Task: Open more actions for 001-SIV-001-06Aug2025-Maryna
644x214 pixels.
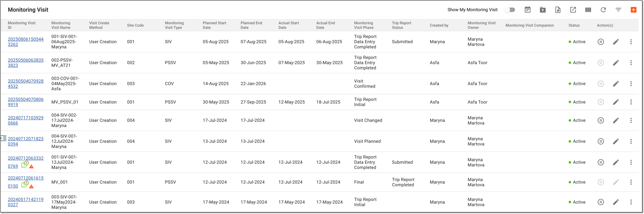Action: click(631, 42)
